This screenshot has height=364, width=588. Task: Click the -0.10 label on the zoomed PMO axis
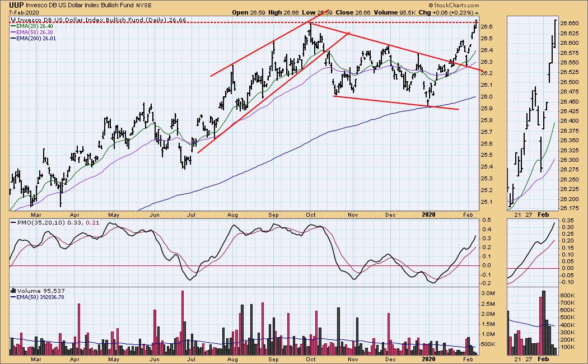coord(567,282)
